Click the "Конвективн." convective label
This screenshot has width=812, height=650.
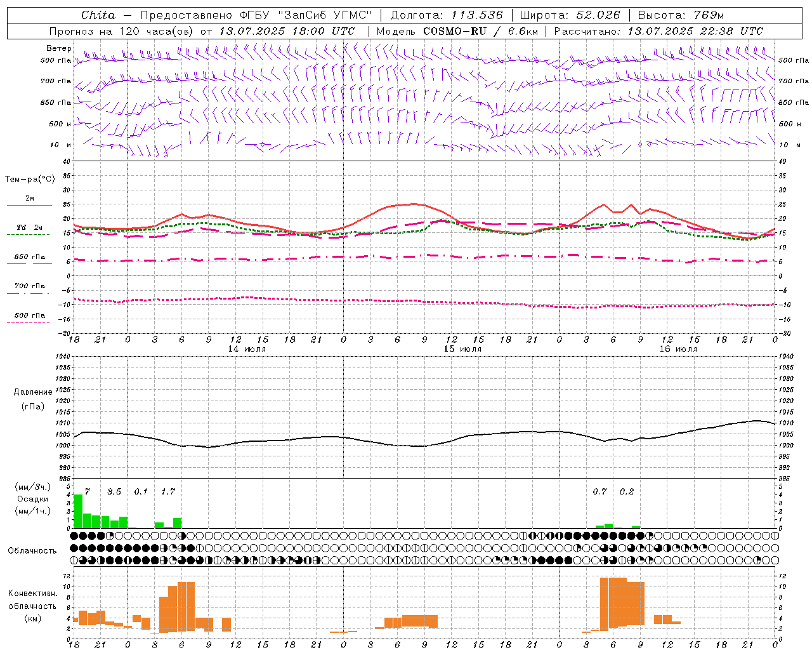[x=33, y=594]
